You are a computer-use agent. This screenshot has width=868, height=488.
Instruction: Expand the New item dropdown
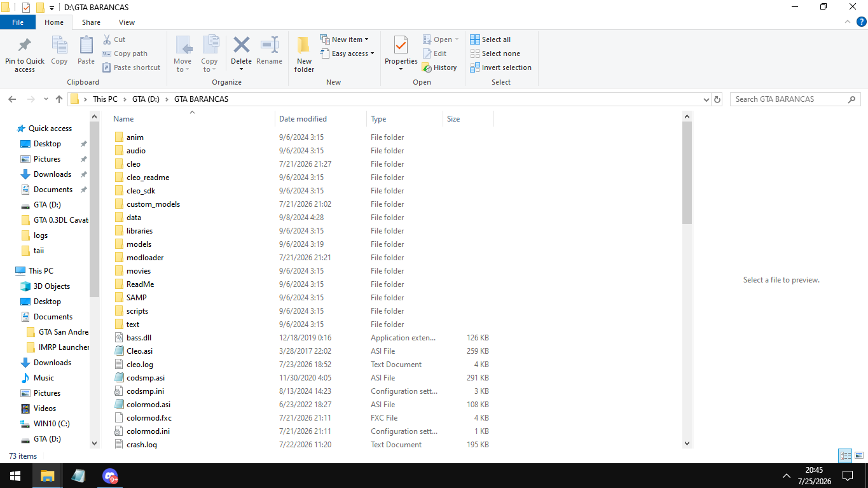click(x=344, y=39)
